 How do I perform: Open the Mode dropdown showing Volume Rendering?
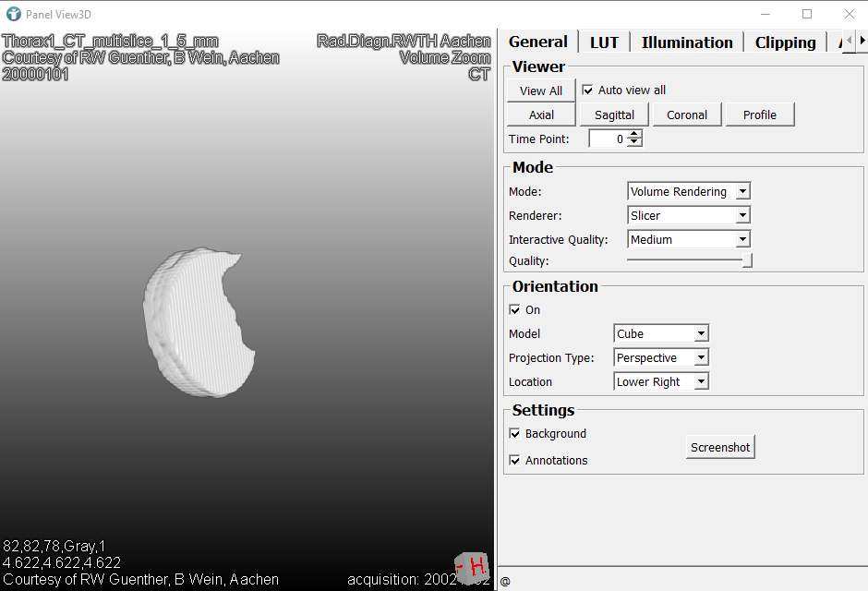tap(688, 192)
